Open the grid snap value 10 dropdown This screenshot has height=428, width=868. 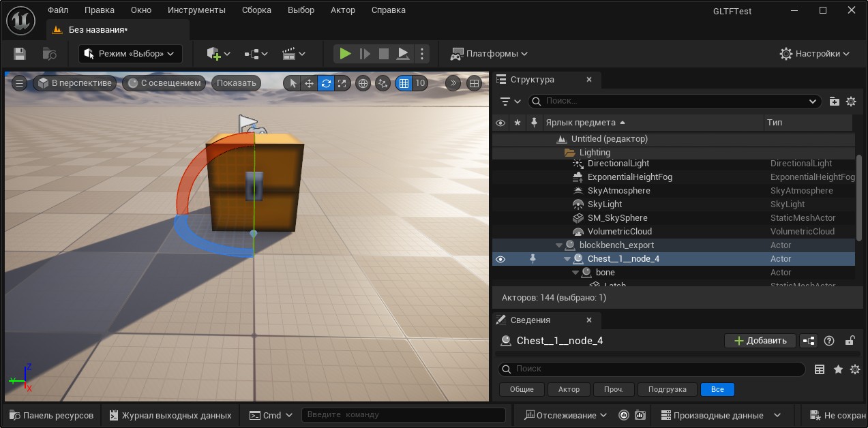point(420,83)
